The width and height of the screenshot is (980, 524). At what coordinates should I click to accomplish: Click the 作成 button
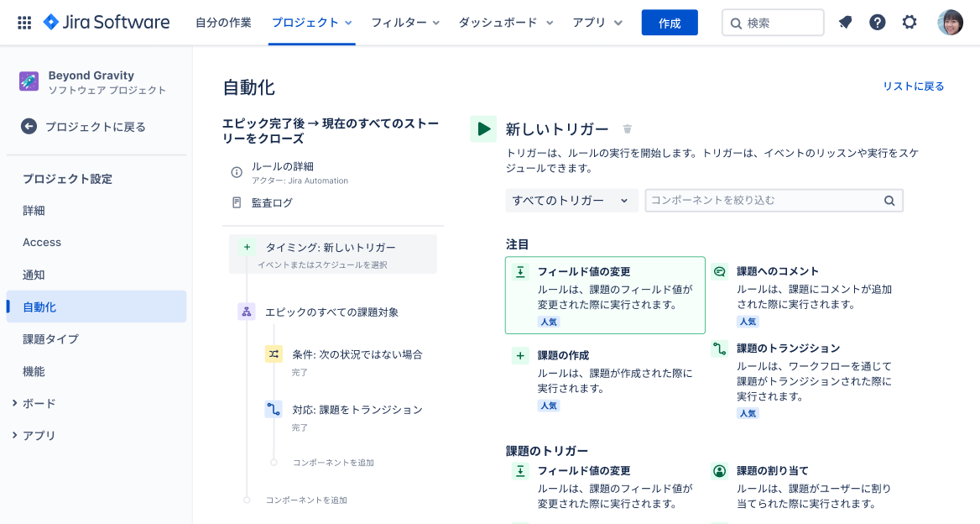669,23
